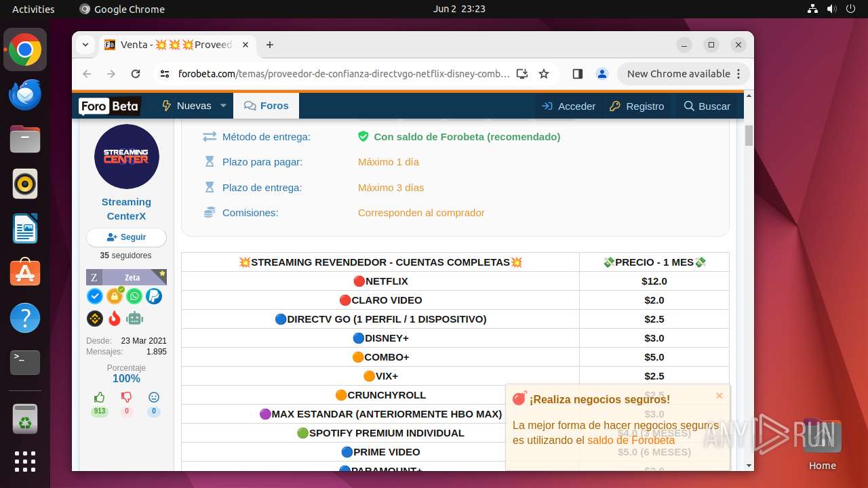This screenshot has width=868, height=488.
Task: Click the $12.0 price cell
Action: click(x=654, y=281)
